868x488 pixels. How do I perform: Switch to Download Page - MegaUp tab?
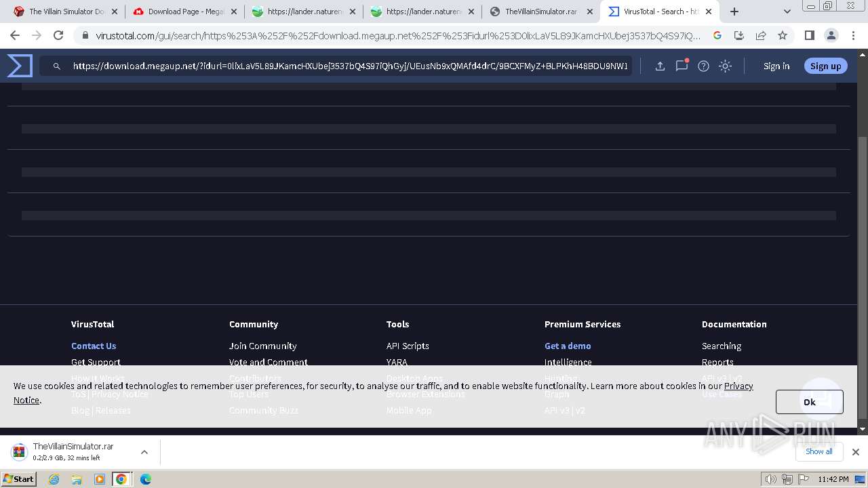[x=184, y=12]
